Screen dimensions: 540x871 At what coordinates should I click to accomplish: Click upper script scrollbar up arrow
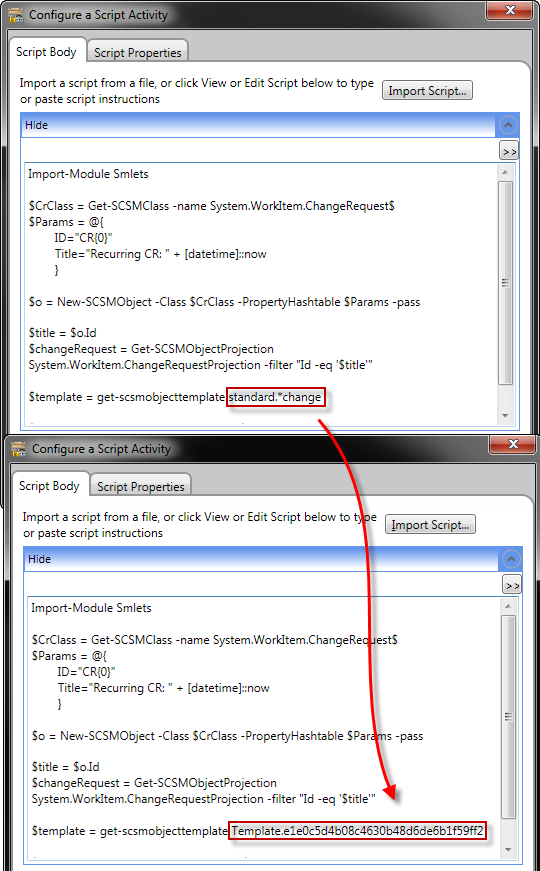point(505,172)
